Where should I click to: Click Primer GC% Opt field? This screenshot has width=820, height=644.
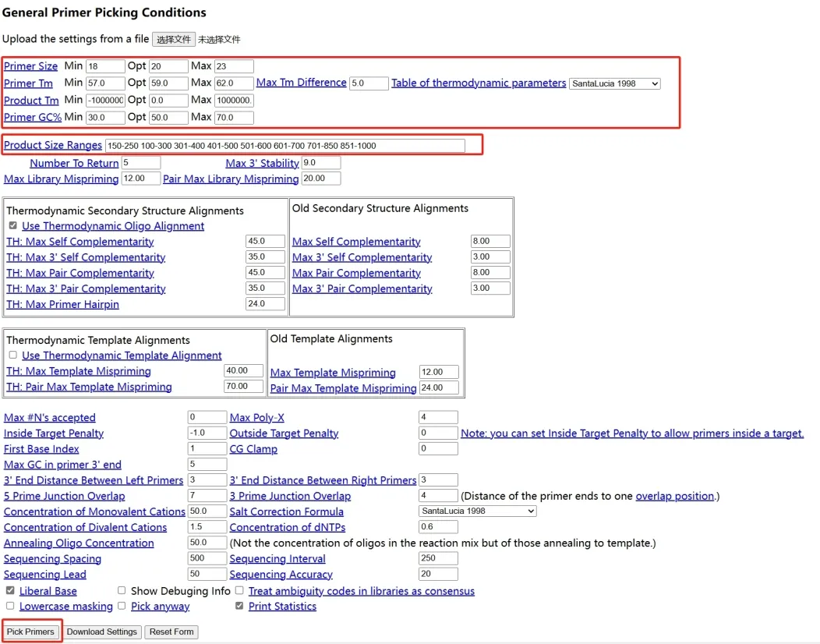click(x=168, y=118)
